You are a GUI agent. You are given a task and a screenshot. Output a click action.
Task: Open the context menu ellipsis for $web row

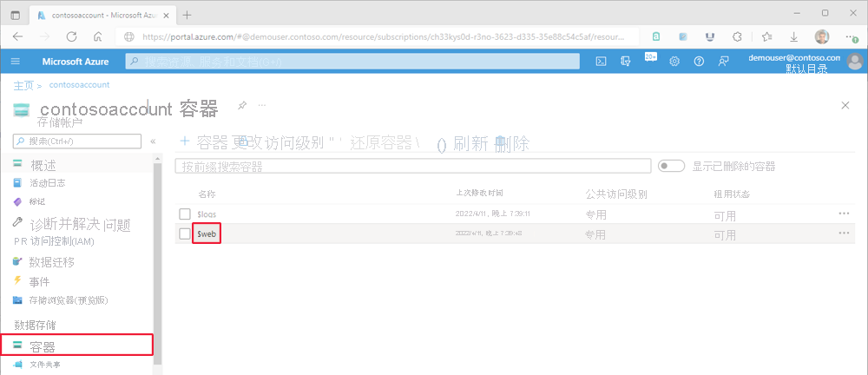pos(844,234)
